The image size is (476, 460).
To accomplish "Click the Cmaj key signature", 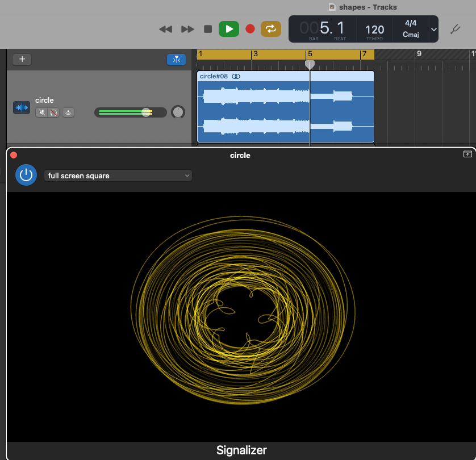I will click(x=411, y=35).
